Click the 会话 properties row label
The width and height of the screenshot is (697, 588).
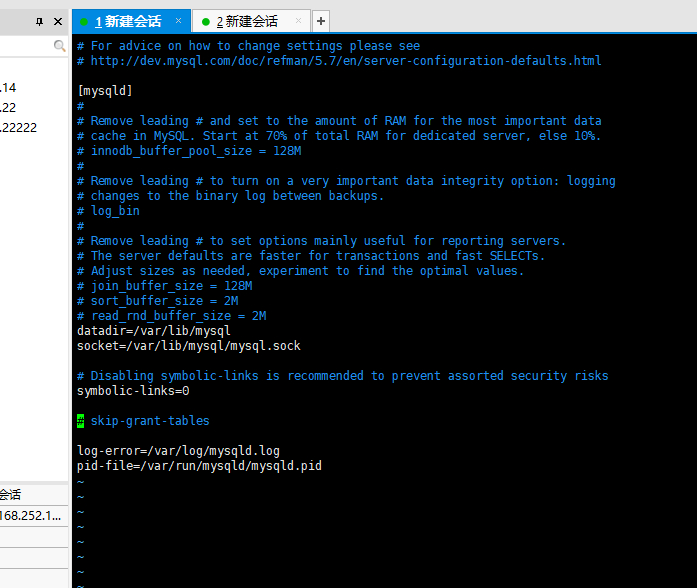11,495
